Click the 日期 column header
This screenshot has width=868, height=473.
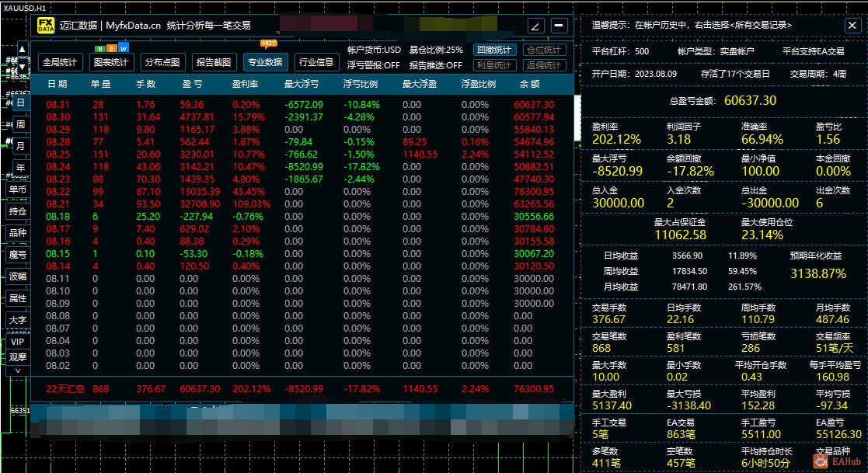57,84
